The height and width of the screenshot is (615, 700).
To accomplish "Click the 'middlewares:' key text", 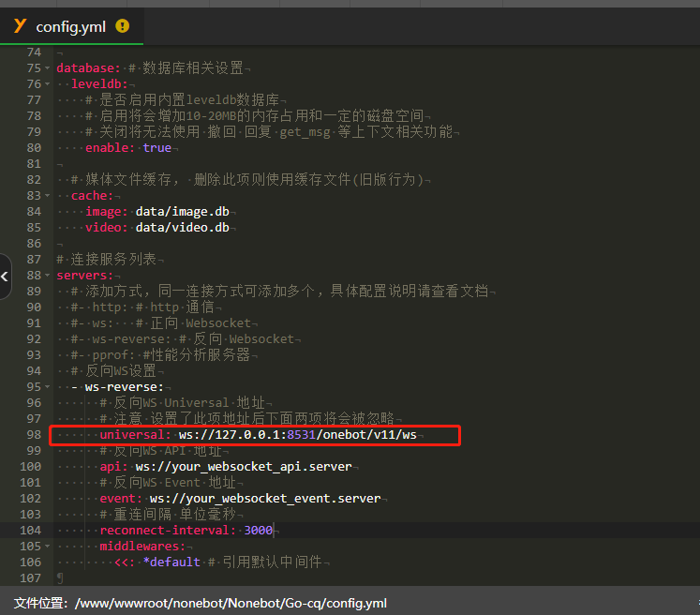I will point(142,547).
